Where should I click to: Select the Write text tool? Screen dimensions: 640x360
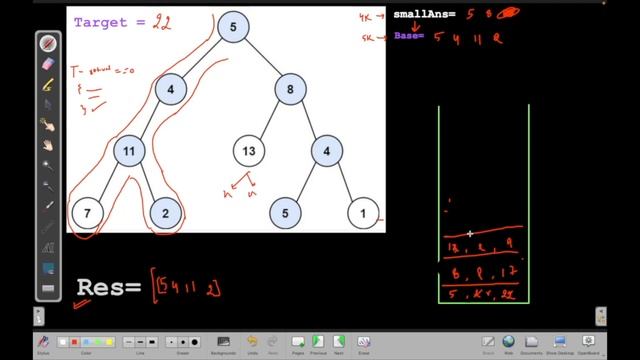tap(48, 247)
